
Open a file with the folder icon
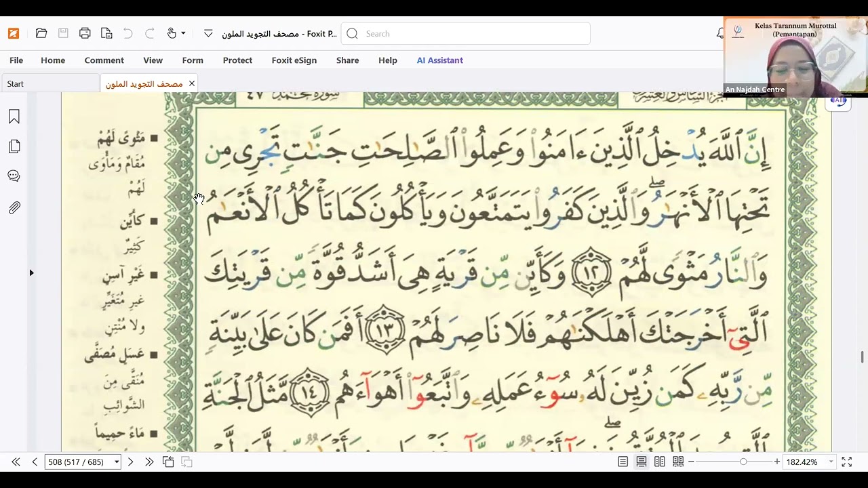coord(41,33)
